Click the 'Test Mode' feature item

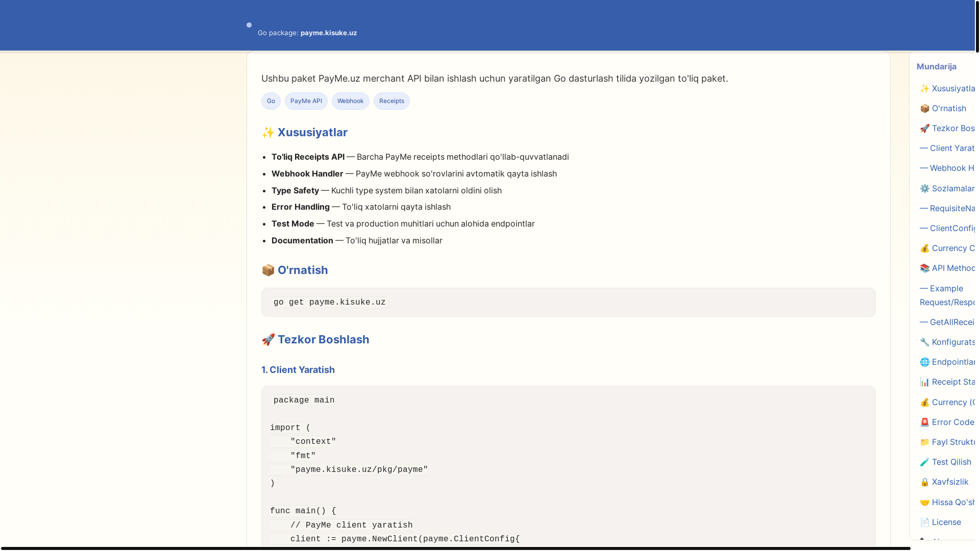403,224
